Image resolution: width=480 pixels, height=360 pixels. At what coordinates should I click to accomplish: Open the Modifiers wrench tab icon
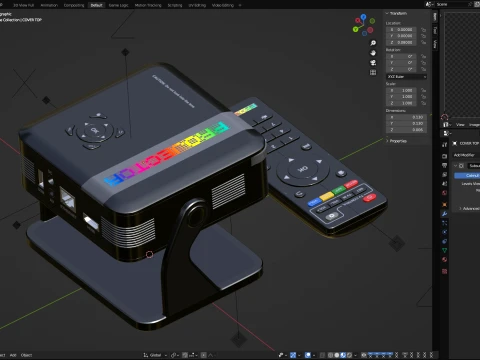coord(444,214)
